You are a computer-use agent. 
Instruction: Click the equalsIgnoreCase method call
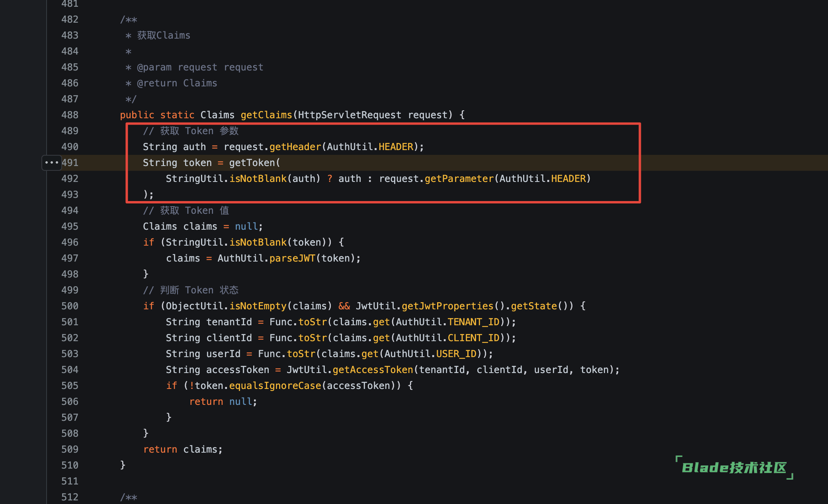tap(275, 386)
